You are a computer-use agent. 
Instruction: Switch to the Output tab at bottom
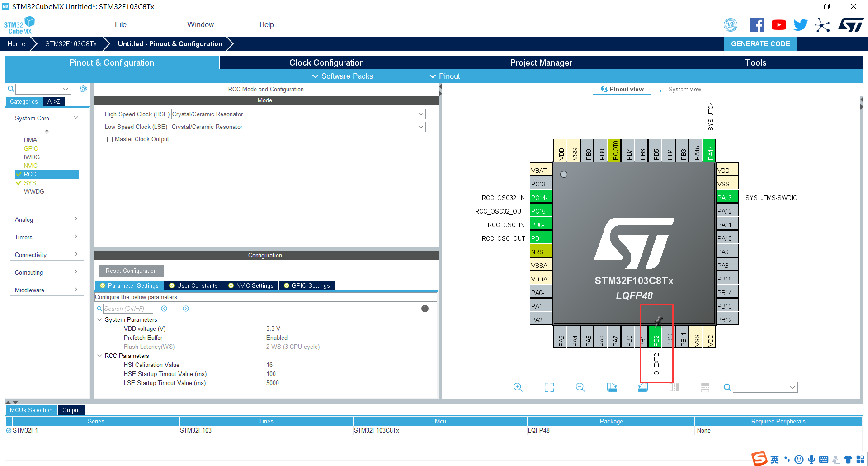[x=71, y=410]
